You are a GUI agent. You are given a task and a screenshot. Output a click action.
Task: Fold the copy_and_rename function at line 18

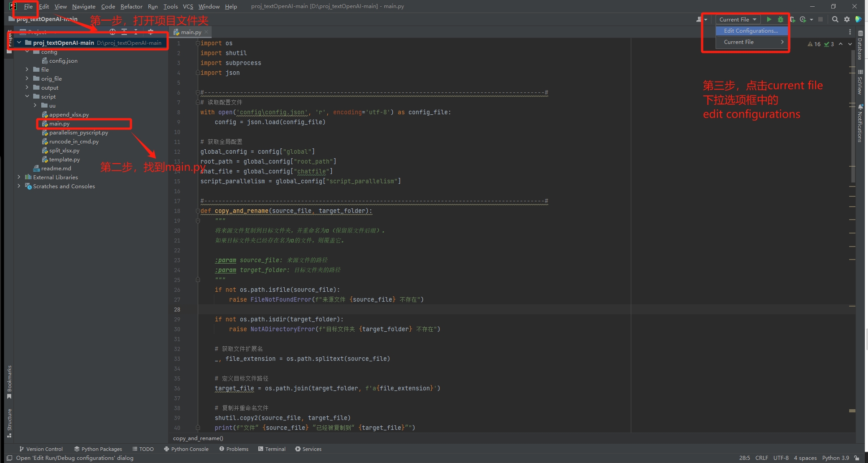[198, 211]
